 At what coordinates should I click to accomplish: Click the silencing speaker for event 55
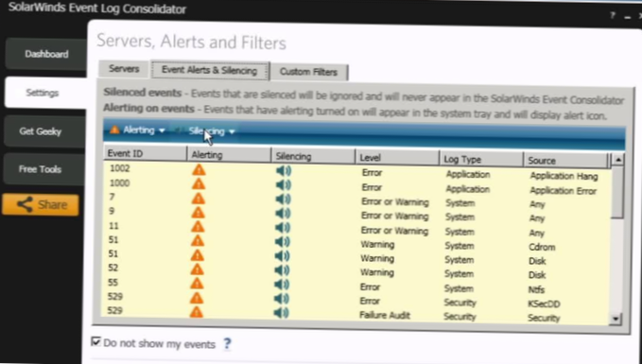coord(282,285)
